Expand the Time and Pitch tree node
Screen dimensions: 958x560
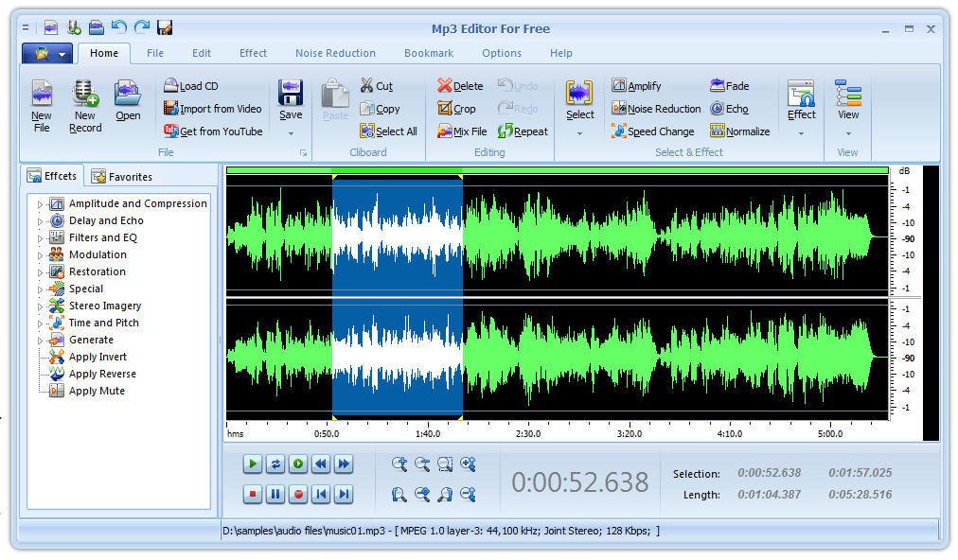point(41,324)
